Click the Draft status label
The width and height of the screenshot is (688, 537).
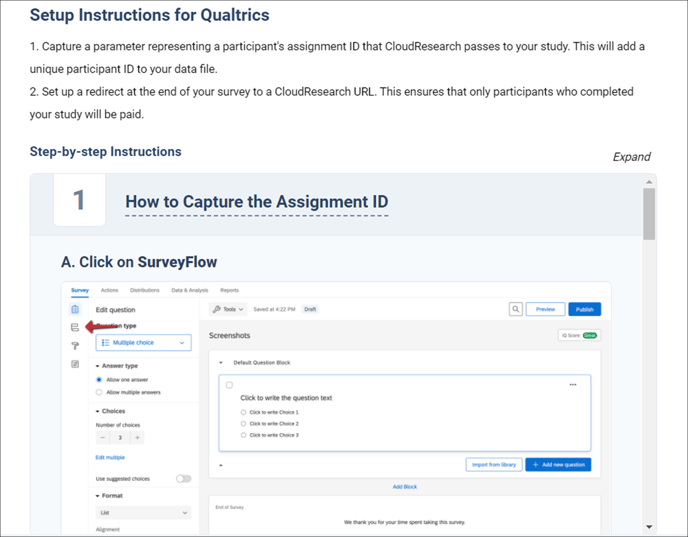coord(310,309)
